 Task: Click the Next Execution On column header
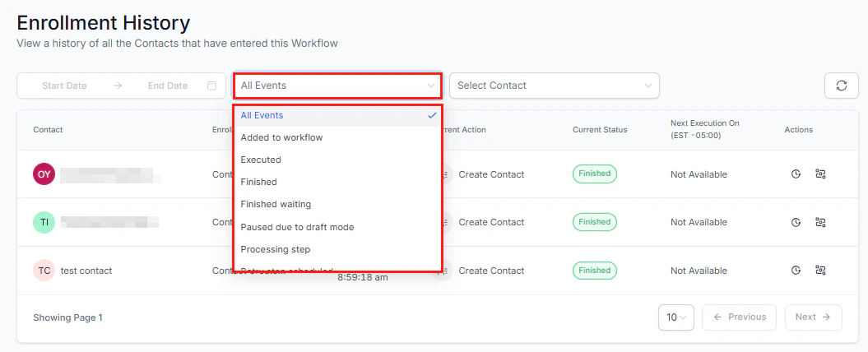pyautogui.click(x=705, y=129)
